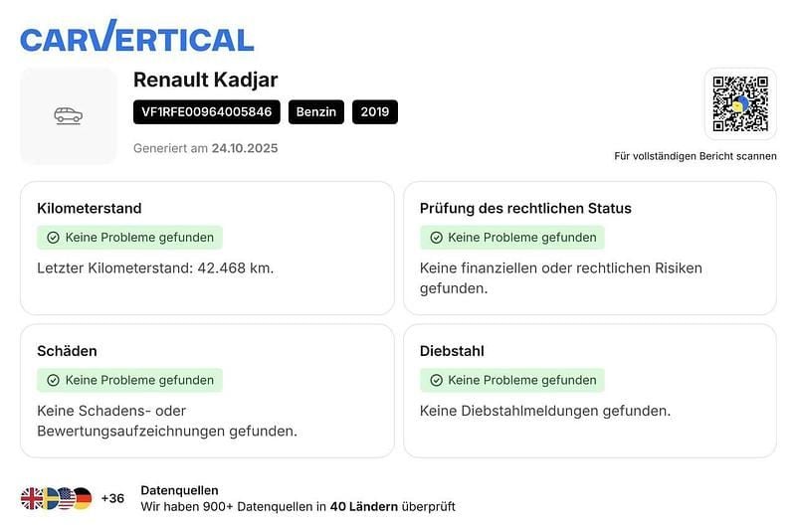The image size is (796, 532).
Task: Open the Diebstahl card heading
Action: 452,351
